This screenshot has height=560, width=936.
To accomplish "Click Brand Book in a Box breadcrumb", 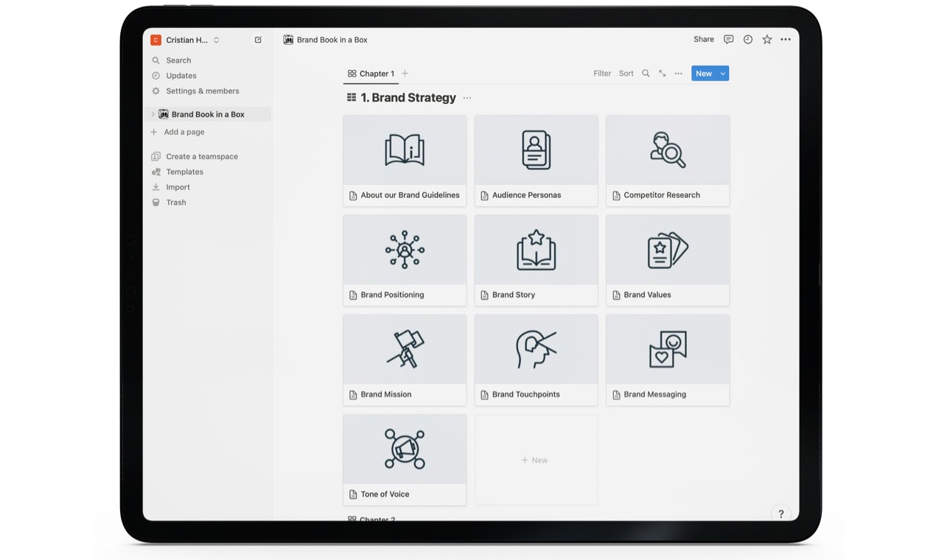I will [332, 40].
